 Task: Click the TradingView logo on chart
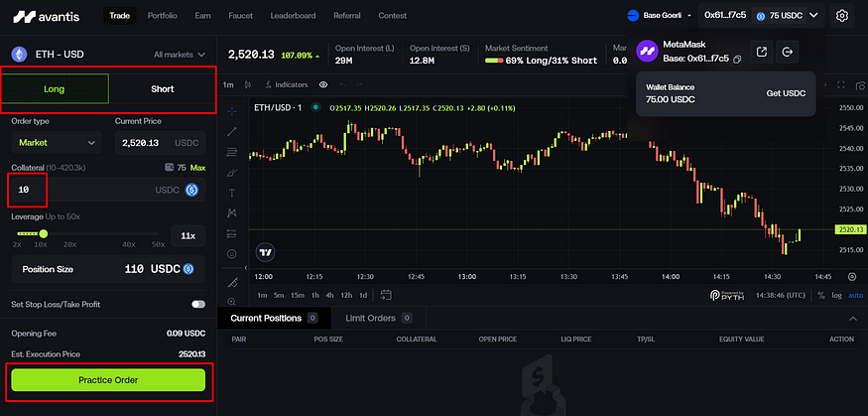266,252
